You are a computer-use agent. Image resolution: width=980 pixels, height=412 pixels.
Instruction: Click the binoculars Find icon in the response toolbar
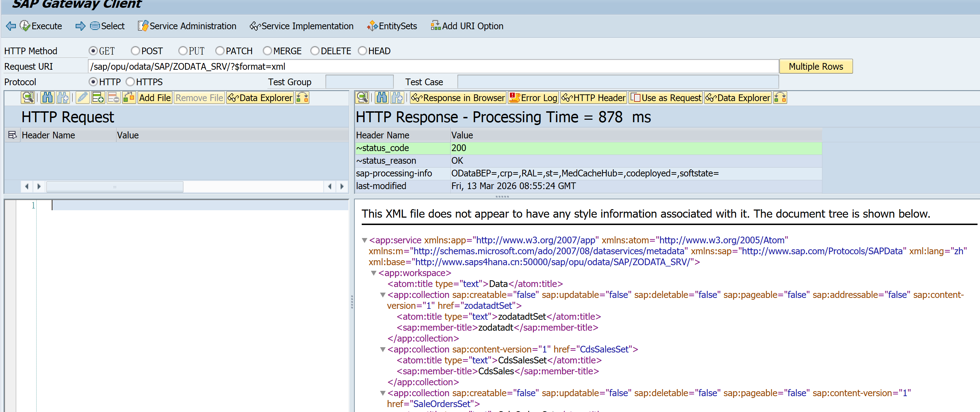pyautogui.click(x=381, y=98)
